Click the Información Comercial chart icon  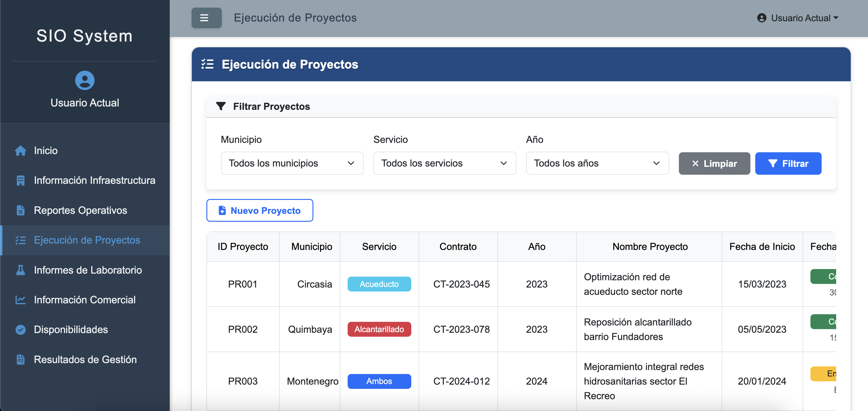tap(20, 300)
